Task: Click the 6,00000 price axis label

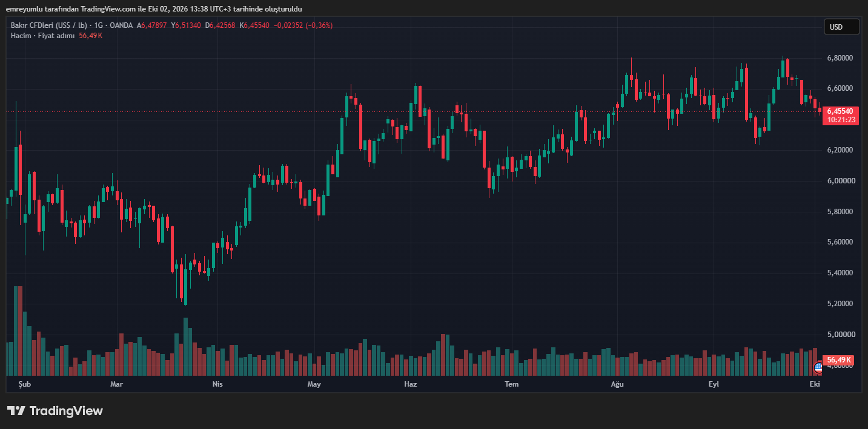Action: click(840, 181)
